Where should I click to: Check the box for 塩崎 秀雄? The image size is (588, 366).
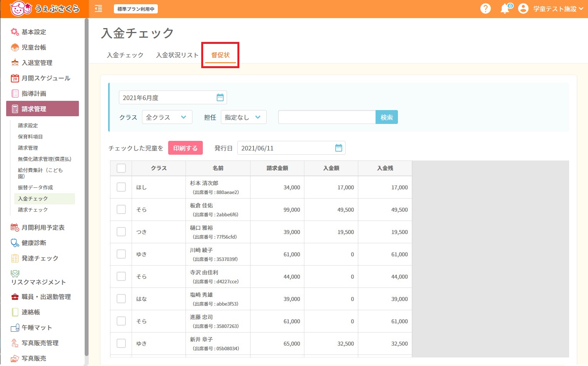pyautogui.click(x=121, y=299)
